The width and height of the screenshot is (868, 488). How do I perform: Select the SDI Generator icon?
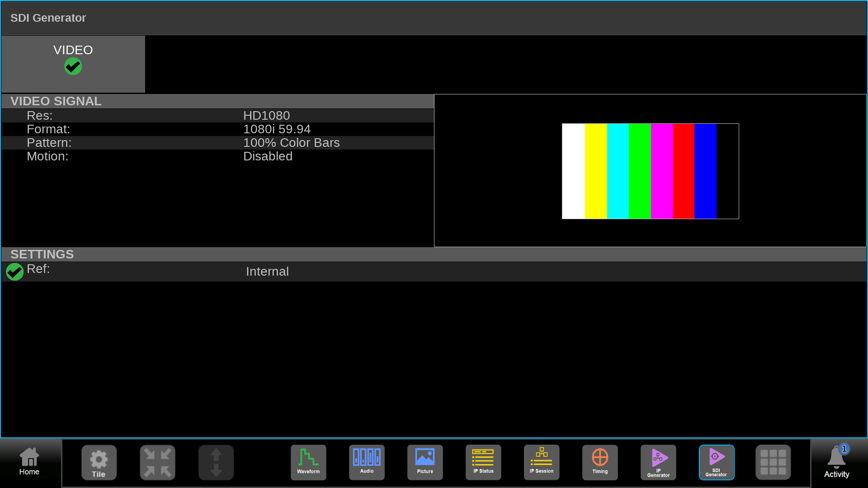[717, 462]
